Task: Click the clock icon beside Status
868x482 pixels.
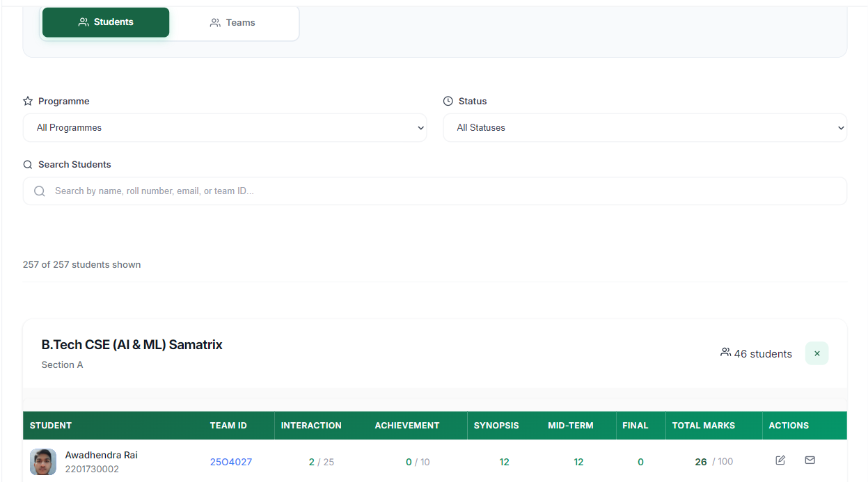Action: click(x=448, y=101)
